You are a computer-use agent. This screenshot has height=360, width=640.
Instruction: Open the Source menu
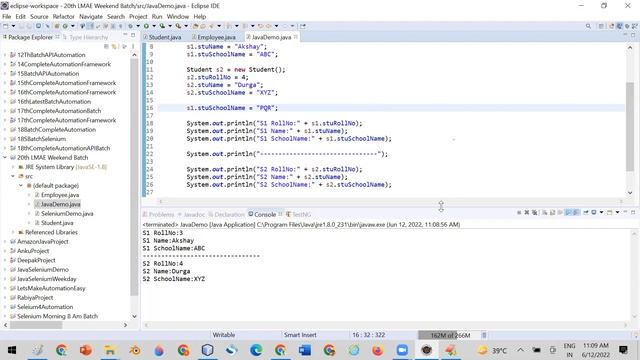click(x=39, y=16)
